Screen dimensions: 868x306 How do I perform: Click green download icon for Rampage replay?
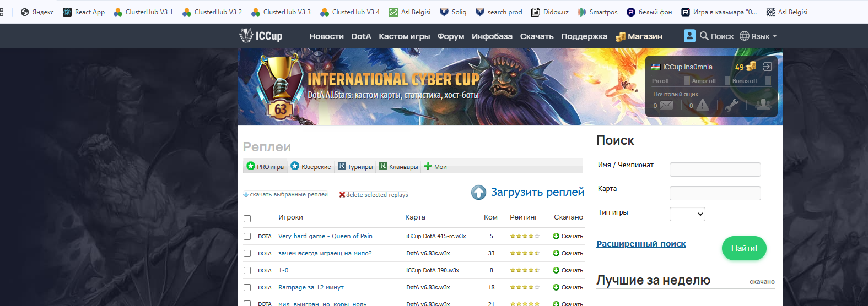[x=556, y=287]
